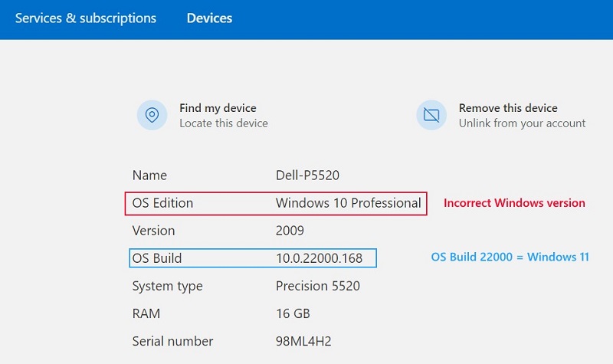Click the Find my device location pin icon
613x364 pixels.
[x=152, y=115]
